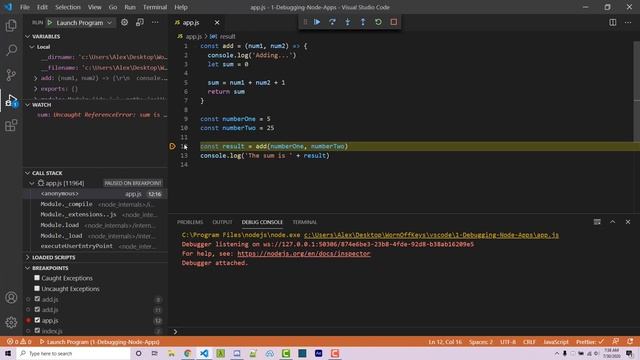Image resolution: width=640 pixels, height=360 pixels.
Task: Toggle Uncaught Exceptions checkbox
Action: [x=37, y=289]
